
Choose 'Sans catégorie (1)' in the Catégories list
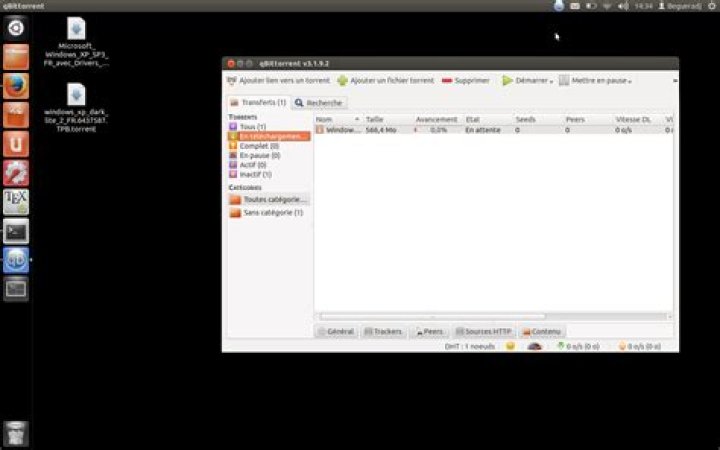pyautogui.click(x=269, y=213)
